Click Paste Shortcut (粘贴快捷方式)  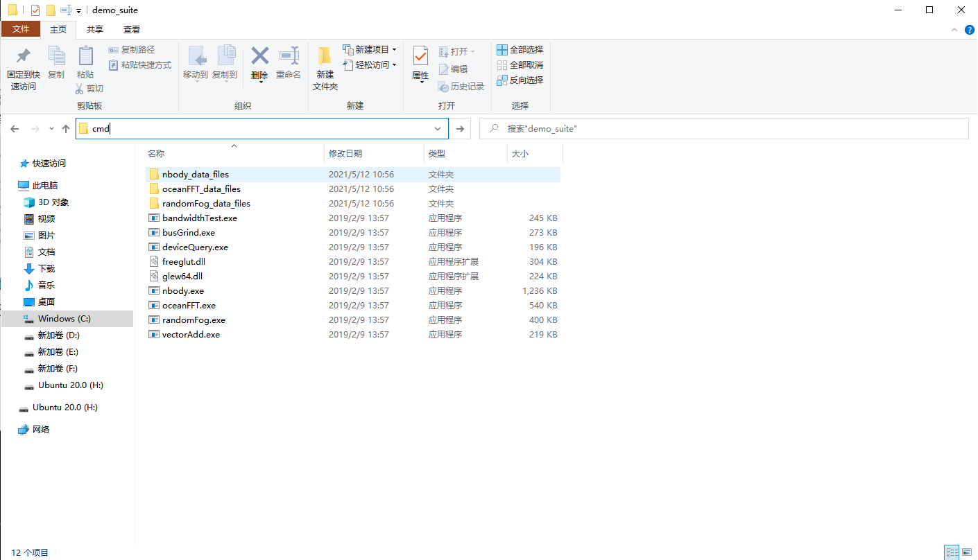click(140, 65)
